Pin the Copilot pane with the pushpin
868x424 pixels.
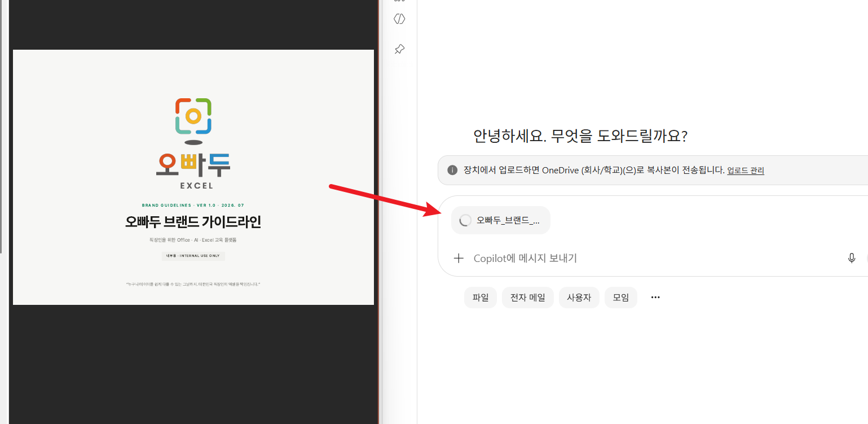point(399,49)
